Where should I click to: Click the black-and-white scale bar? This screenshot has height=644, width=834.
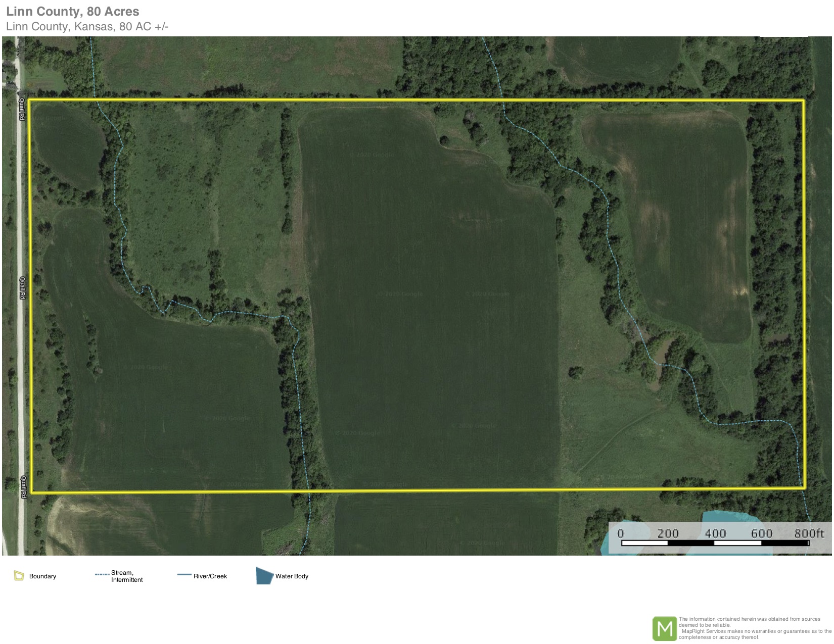click(x=715, y=543)
